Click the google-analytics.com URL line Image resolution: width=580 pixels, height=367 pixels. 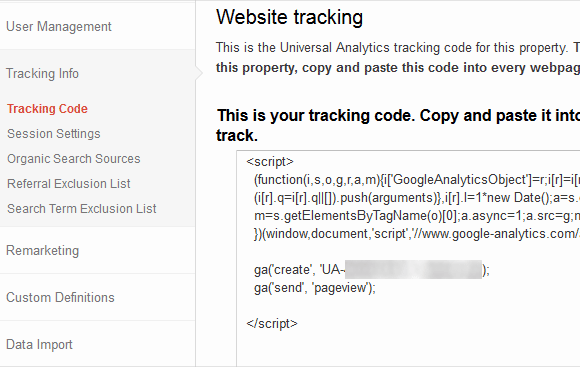[417, 234]
